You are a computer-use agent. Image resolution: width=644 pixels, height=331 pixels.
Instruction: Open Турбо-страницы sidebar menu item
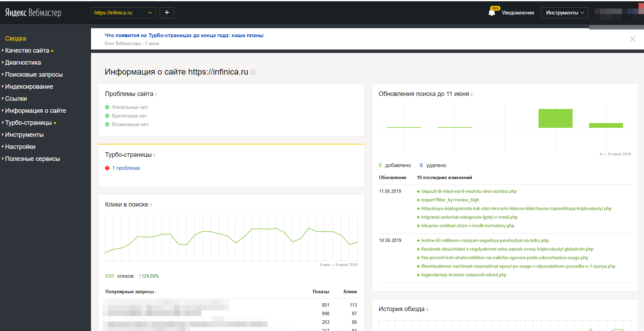click(x=29, y=123)
